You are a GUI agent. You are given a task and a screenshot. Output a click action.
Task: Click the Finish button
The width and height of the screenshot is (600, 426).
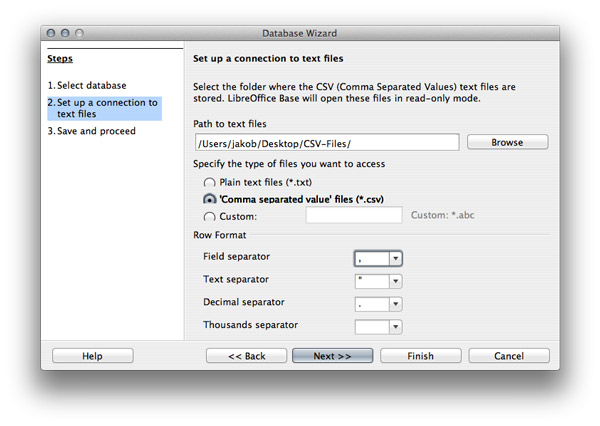[x=421, y=356]
